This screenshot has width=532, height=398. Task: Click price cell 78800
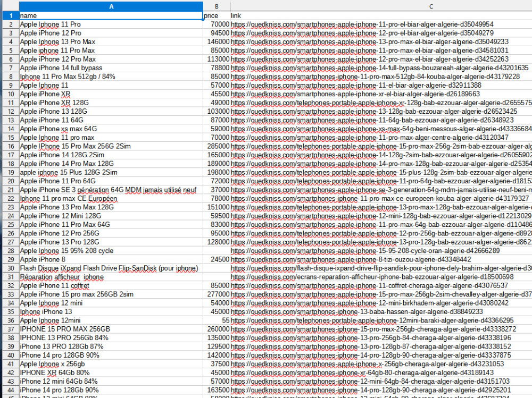coord(217,68)
